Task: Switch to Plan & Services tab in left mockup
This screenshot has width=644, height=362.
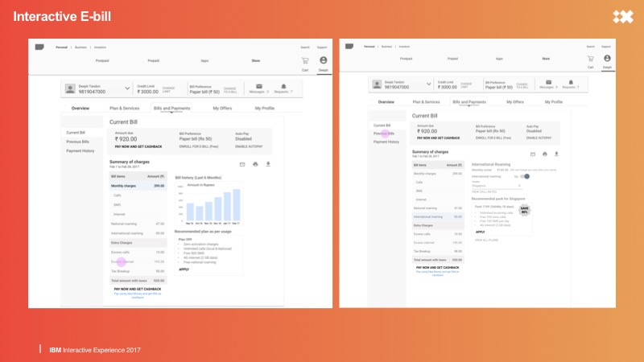Action: [x=124, y=108]
